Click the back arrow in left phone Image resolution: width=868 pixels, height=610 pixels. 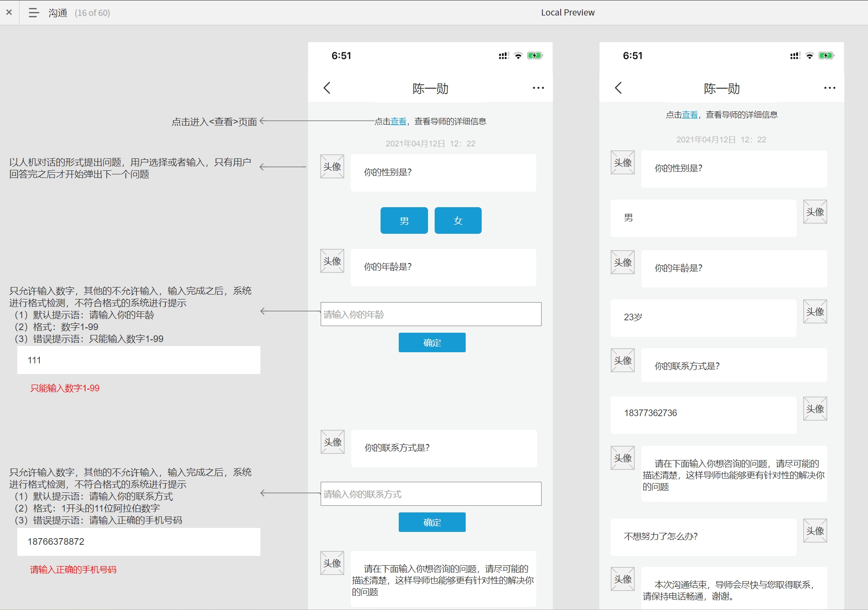327,88
